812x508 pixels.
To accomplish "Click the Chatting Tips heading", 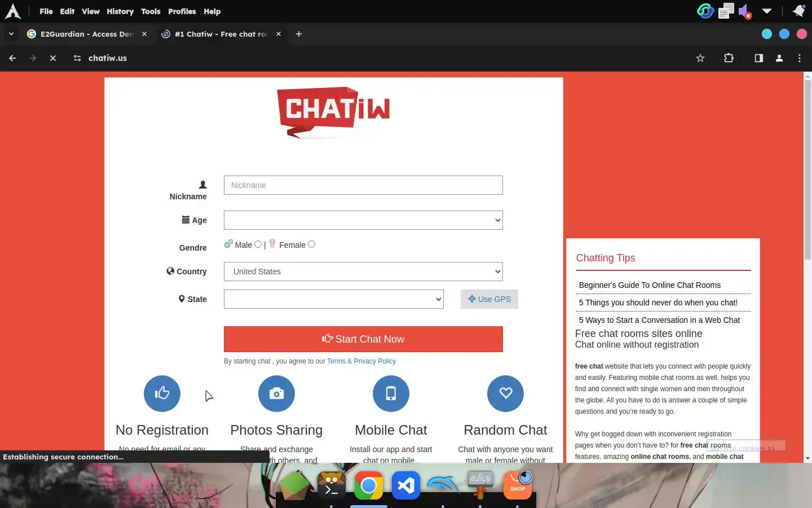I will tap(606, 258).
